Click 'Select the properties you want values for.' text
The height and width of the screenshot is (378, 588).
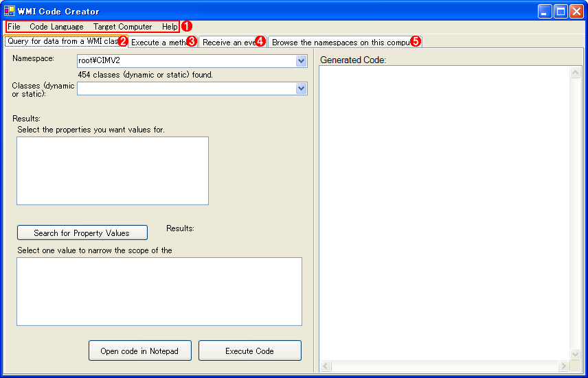tap(91, 130)
